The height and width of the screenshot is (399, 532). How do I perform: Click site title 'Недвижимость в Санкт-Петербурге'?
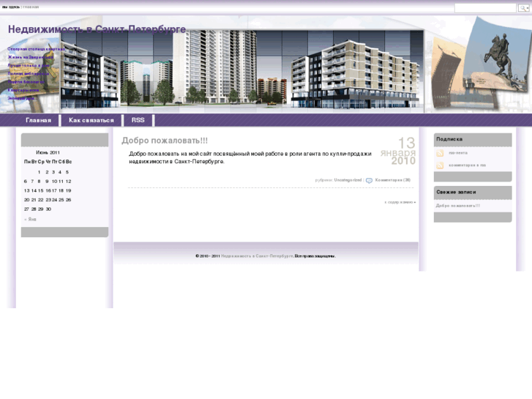click(x=97, y=29)
